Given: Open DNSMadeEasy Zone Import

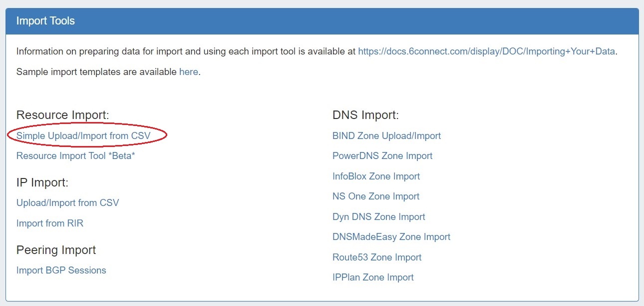Looking at the screenshot, I should [x=391, y=236].
